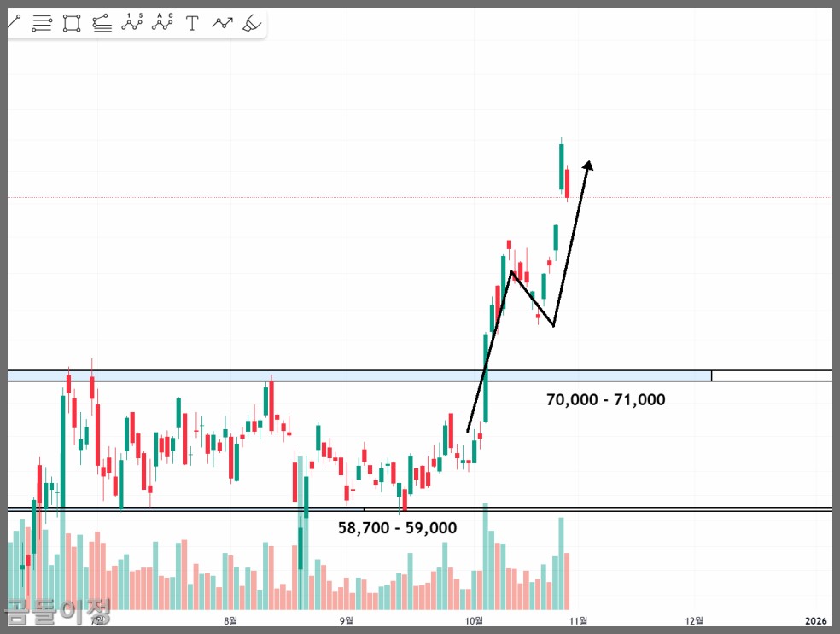Click the 58,700 - 59,000 price label
840x634 pixels.
click(x=398, y=528)
